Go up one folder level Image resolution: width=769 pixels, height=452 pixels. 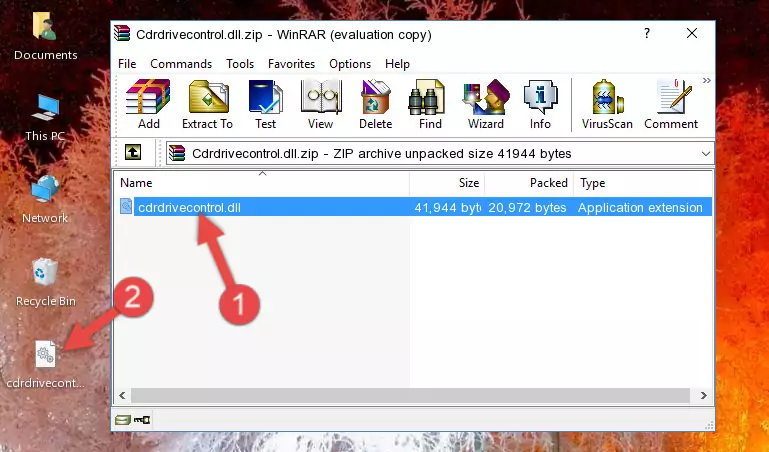point(133,152)
